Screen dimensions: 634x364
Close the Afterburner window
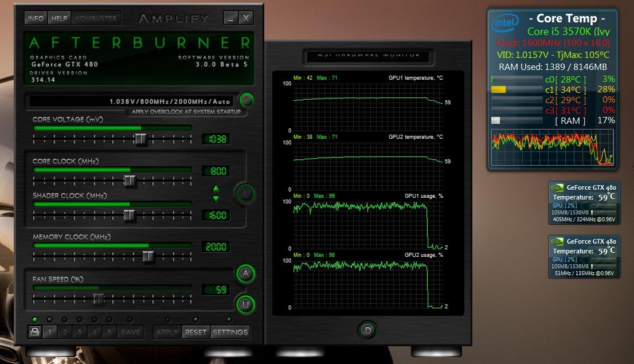tap(246, 18)
